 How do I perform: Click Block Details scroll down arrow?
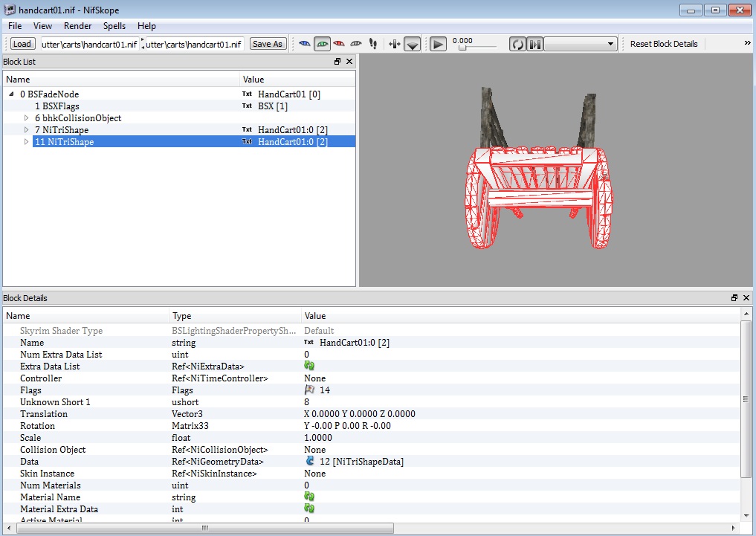[746, 515]
